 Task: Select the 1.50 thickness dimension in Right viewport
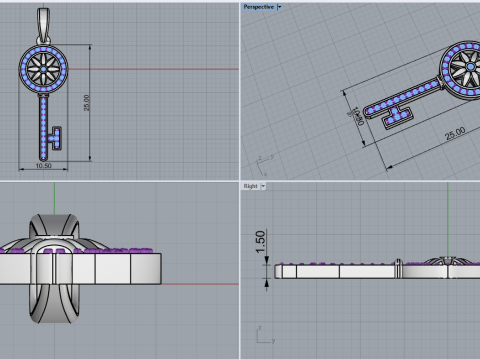tap(260, 242)
